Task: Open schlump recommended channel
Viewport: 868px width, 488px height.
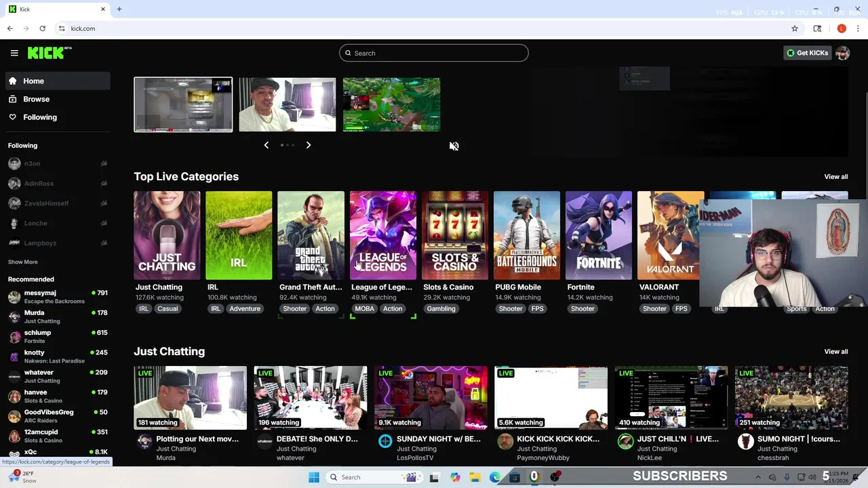Action: [x=58, y=336]
